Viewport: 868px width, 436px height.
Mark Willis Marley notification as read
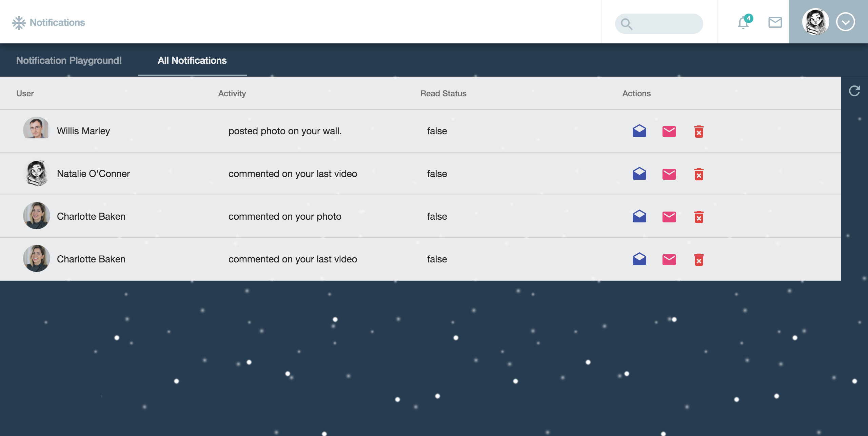click(639, 131)
